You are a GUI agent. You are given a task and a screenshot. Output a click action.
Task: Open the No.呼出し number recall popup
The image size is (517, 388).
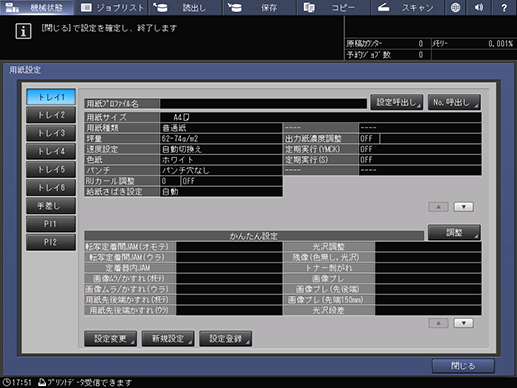[454, 102]
